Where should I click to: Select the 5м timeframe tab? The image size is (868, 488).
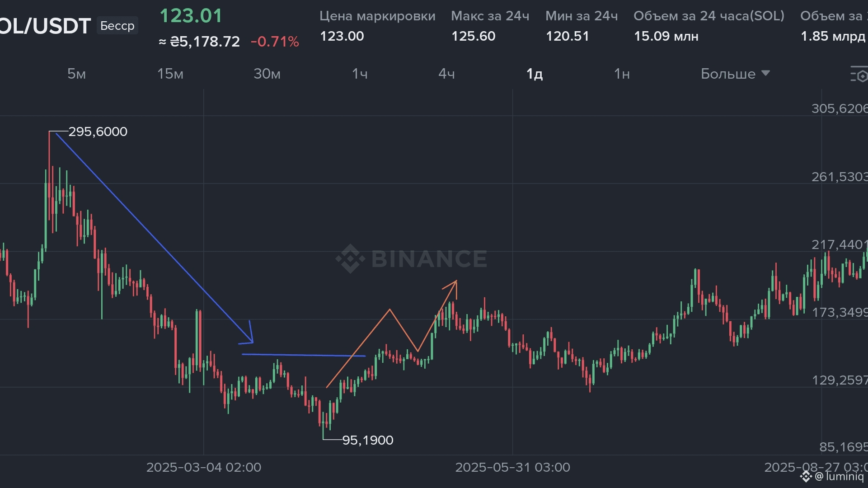[76, 74]
